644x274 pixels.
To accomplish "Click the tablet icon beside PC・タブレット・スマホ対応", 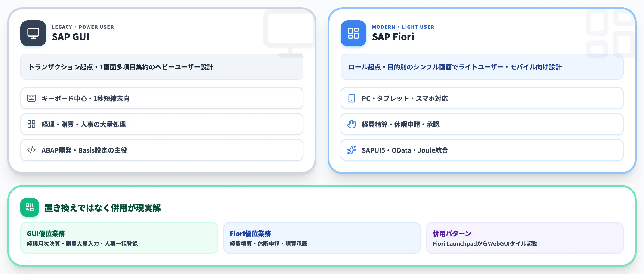I will coord(352,98).
